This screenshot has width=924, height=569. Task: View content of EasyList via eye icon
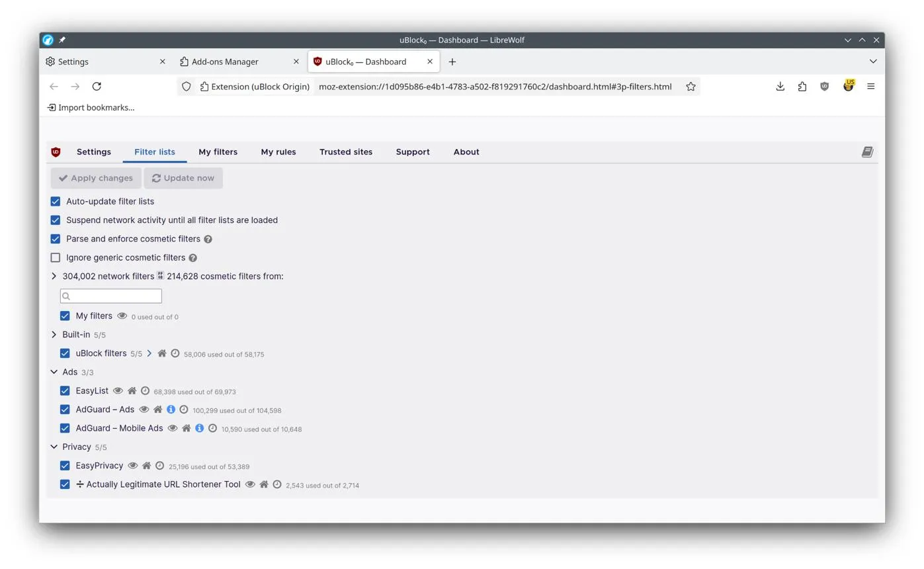click(118, 391)
